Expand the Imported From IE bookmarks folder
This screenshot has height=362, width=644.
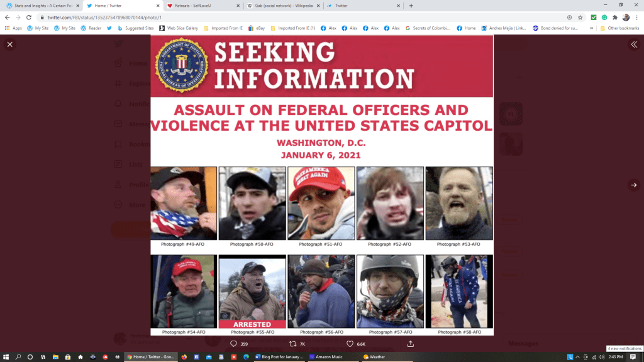point(223,28)
